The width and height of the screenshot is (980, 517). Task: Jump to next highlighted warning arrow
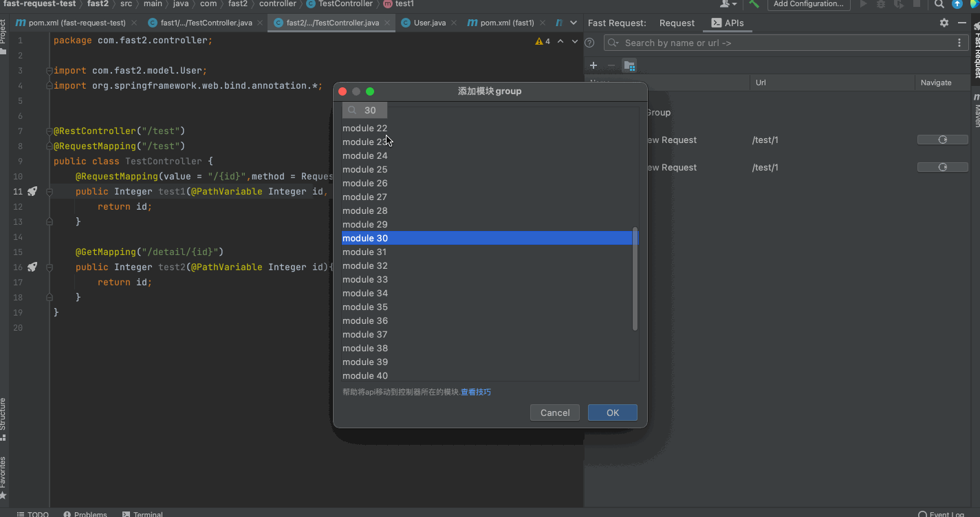(x=574, y=41)
